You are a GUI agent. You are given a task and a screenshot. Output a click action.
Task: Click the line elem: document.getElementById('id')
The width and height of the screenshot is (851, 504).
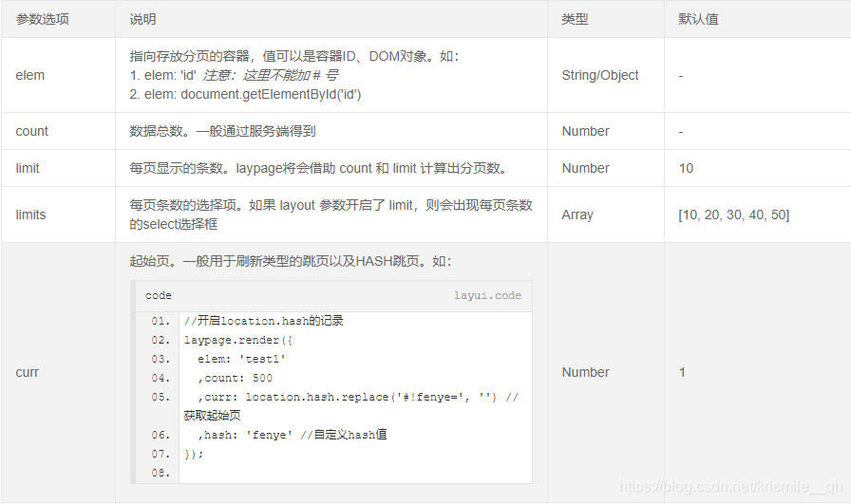pyautogui.click(x=245, y=94)
